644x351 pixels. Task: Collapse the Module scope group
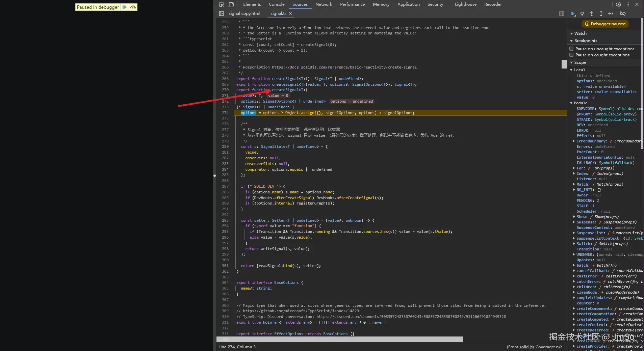571,103
